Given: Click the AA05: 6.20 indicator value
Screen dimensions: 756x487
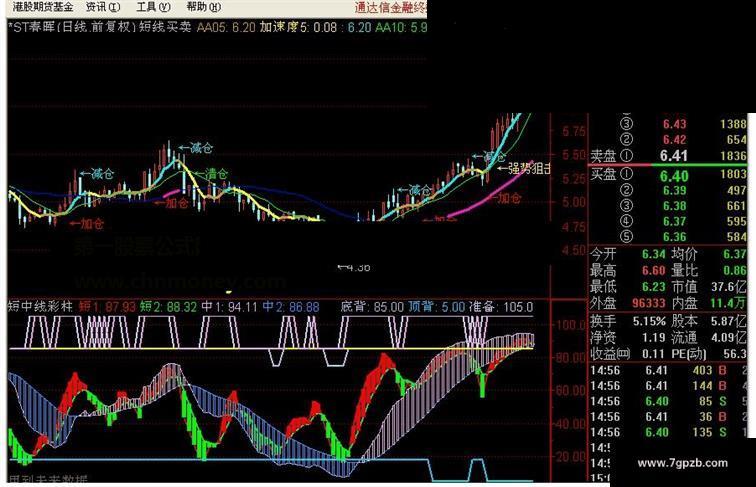Looking at the screenshot, I should pyautogui.click(x=226, y=27).
